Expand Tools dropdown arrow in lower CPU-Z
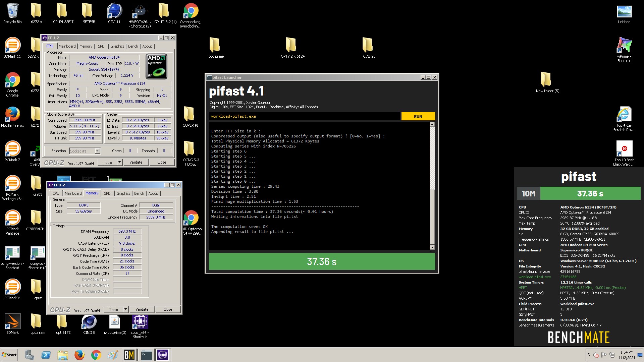Screen dimensions: 644x362 [125, 310]
